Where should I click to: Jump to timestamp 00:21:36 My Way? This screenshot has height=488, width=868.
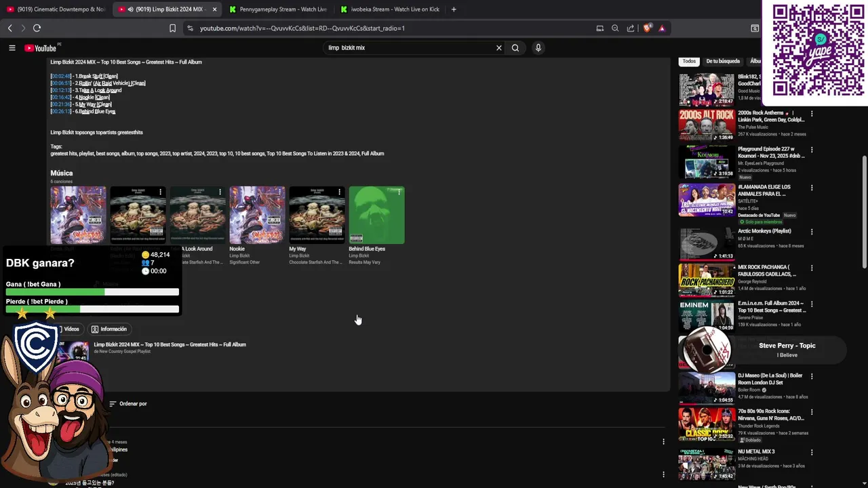(61, 104)
